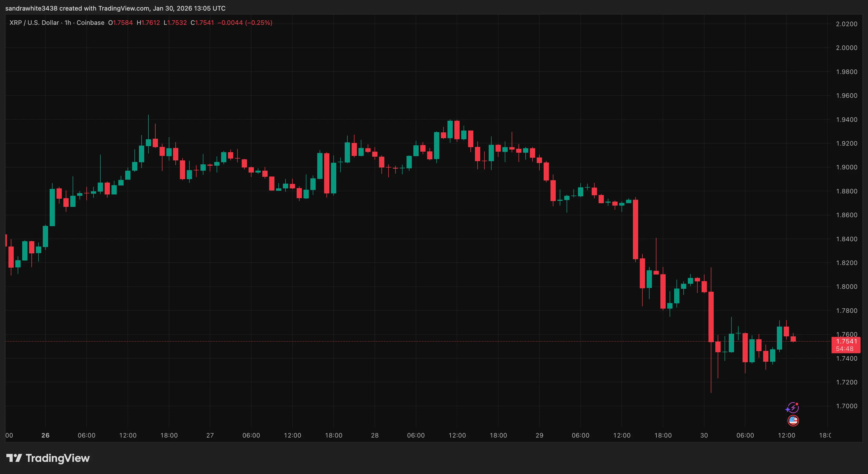The image size is (868, 474).
Task: Click the XRP / U.S. Dollar symbol title
Action: click(x=34, y=22)
